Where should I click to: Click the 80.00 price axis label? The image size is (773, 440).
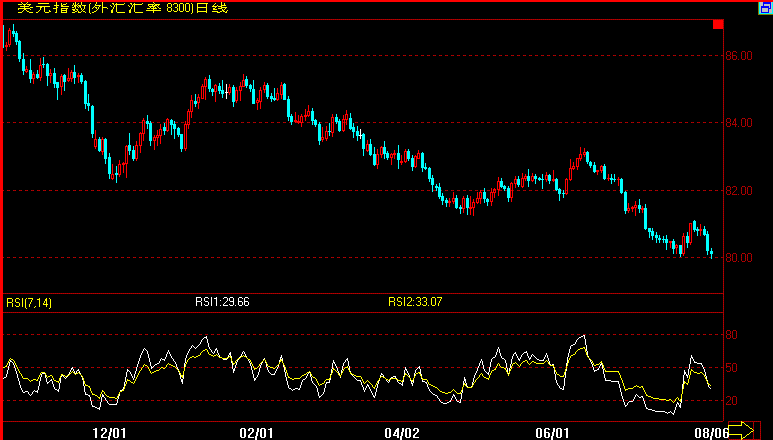(x=739, y=258)
